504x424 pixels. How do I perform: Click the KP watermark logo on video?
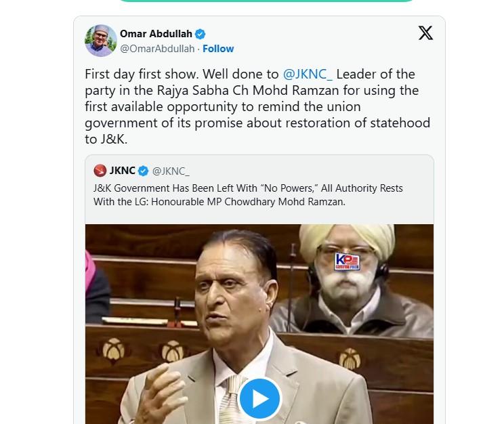point(346,261)
